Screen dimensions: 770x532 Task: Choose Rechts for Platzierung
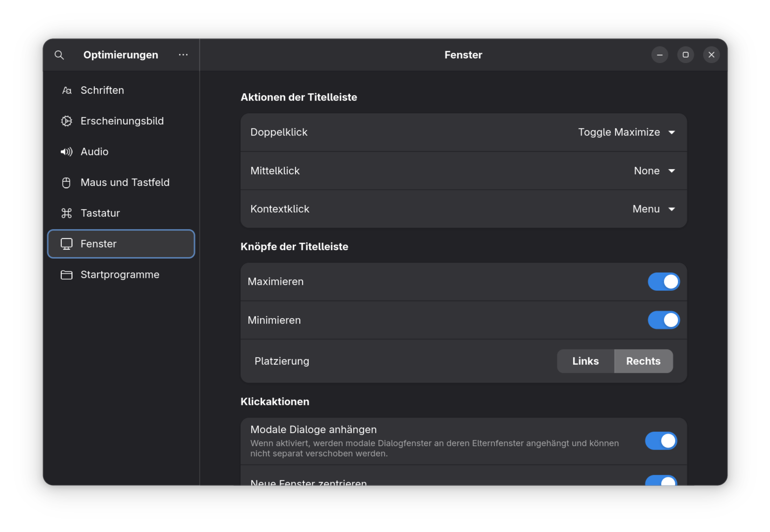click(643, 361)
